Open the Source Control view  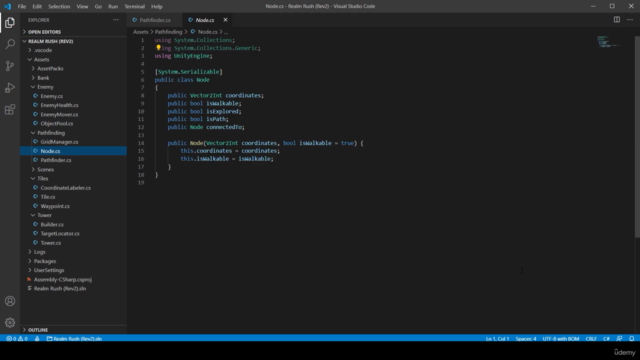point(10,66)
